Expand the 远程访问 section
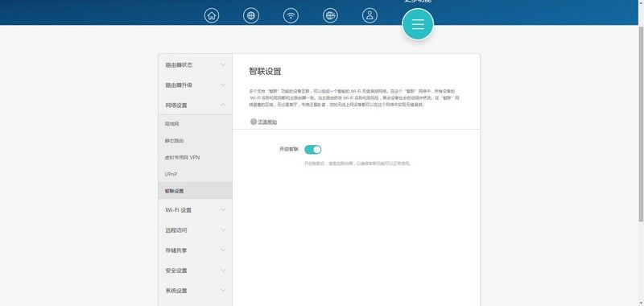644x306 pixels. 195,230
